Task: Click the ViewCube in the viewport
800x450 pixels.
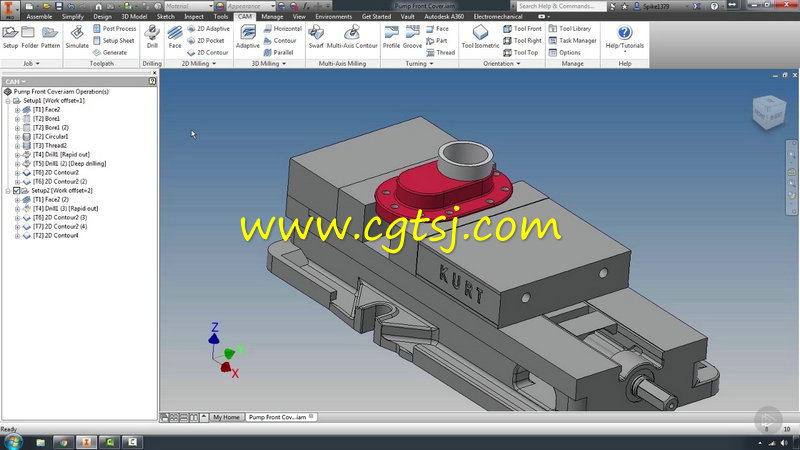Action: click(768, 111)
